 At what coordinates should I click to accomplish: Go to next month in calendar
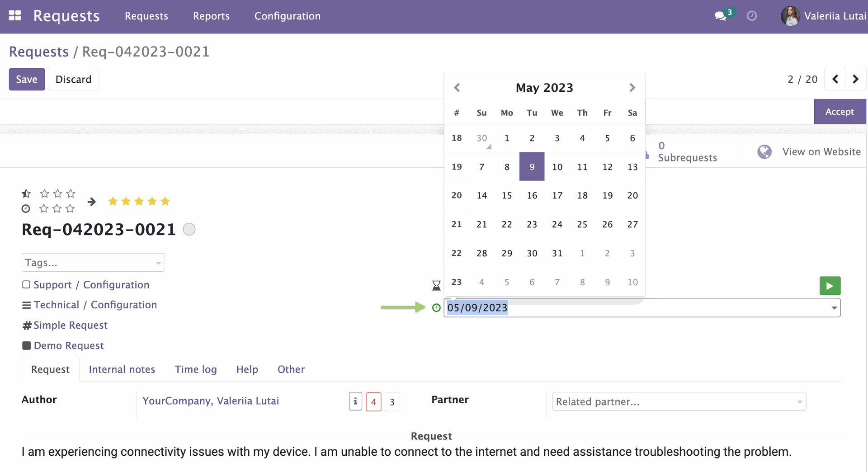[632, 87]
